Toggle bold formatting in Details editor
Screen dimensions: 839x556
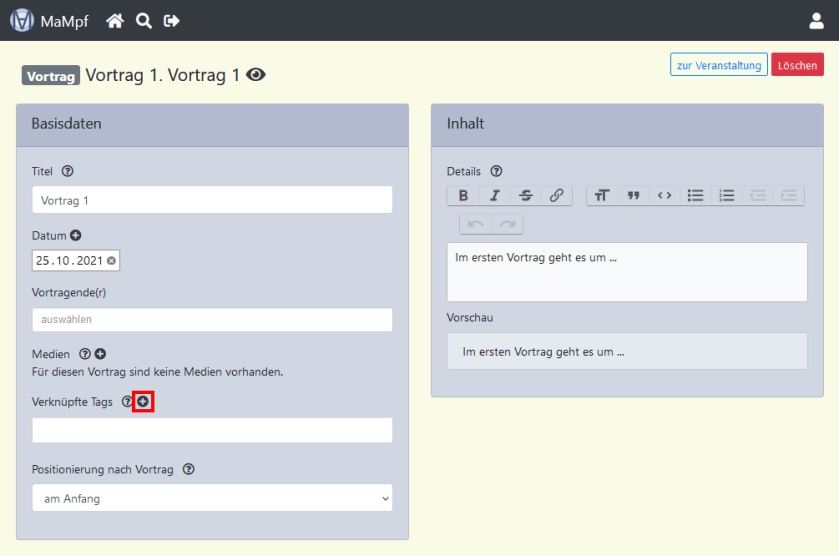coord(463,196)
